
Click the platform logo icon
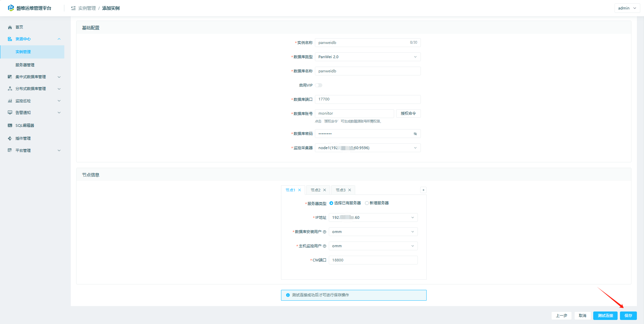[x=11, y=8]
